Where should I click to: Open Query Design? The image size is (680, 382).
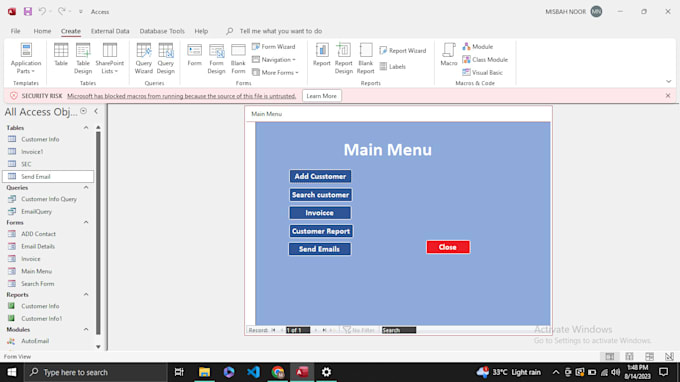click(x=166, y=59)
